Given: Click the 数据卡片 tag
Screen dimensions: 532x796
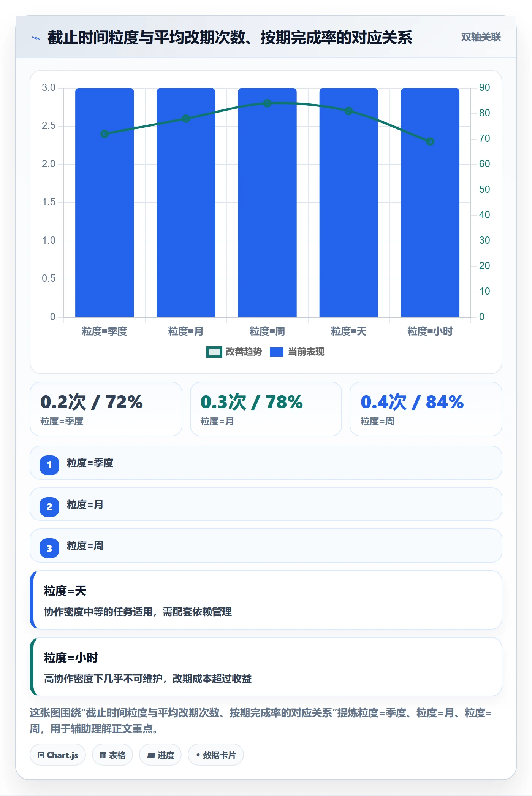Looking at the screenshot, I should [216, 755].
